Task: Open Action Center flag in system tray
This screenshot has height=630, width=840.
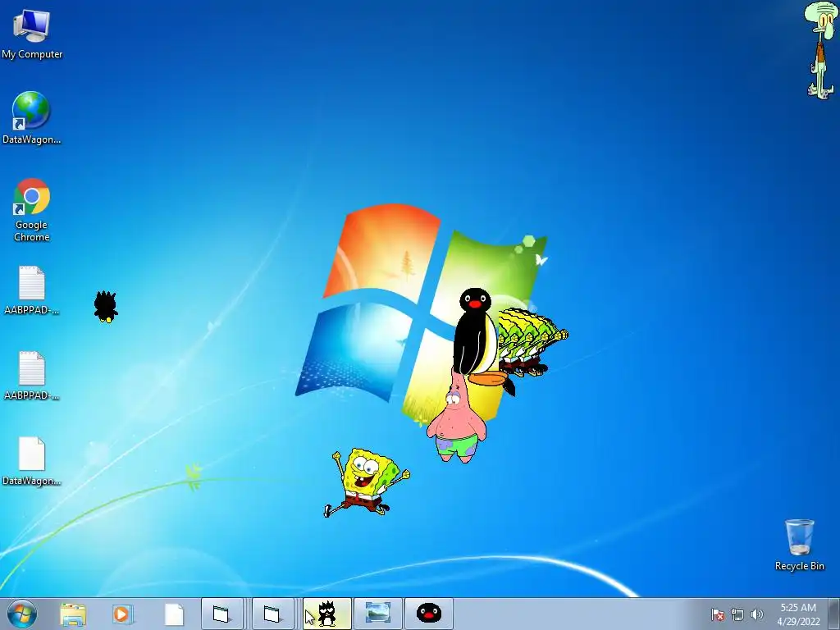Action: (x=717, y=614)
